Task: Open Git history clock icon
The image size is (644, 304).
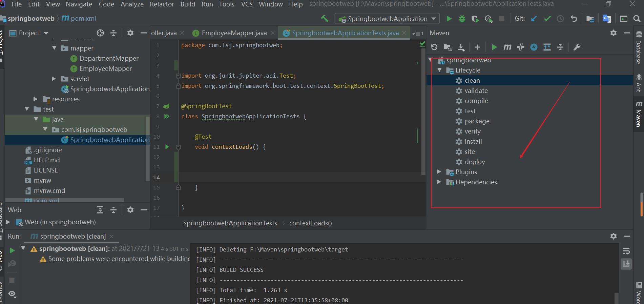Action: click(x=560, y=19)
